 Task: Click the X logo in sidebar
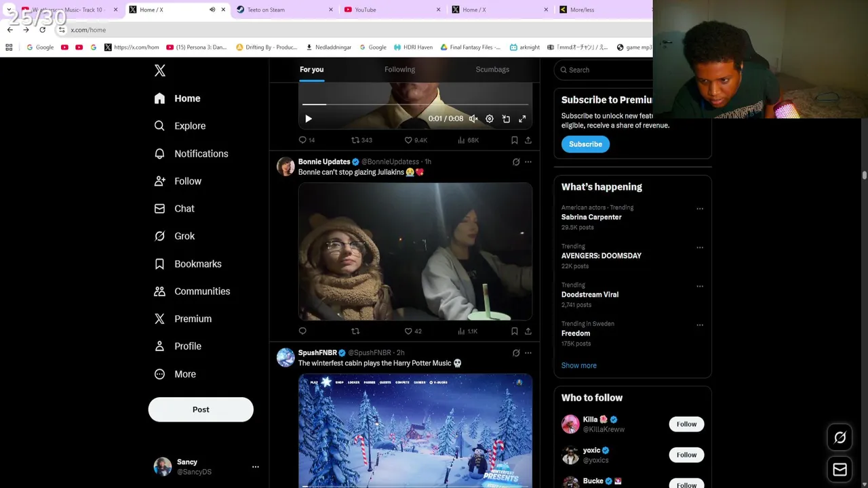point(159,70)
